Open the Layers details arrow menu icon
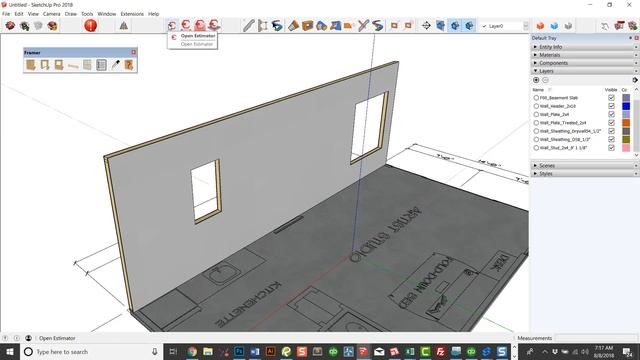 pyautogui.click(x=635, y=80)
